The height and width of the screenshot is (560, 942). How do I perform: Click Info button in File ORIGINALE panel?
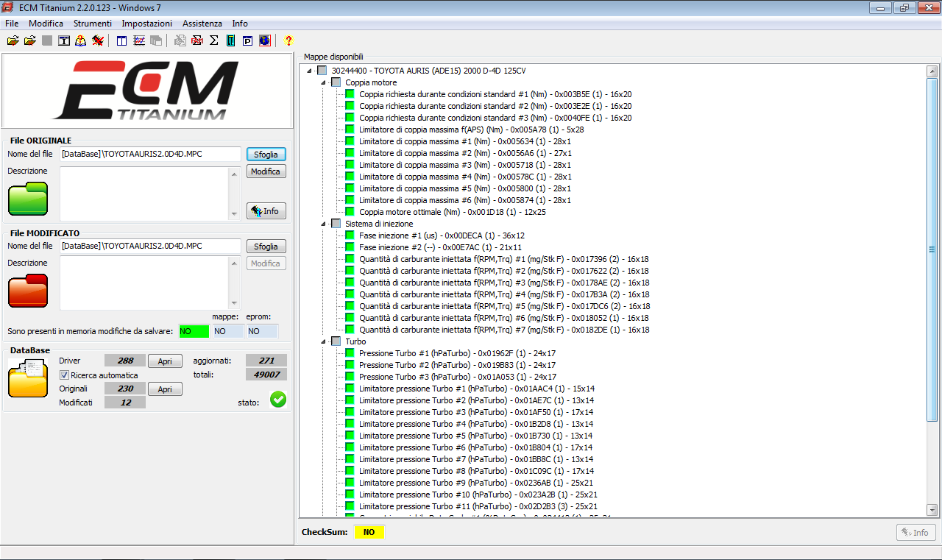tap(266, 211)
